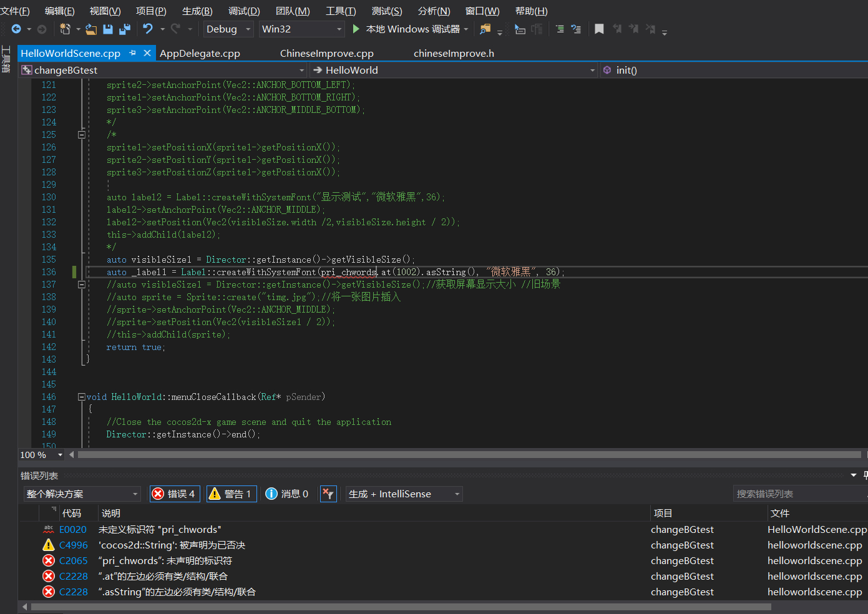
Task: Toggle the 警告 1 warnings filter
Action: pos(230,494)
